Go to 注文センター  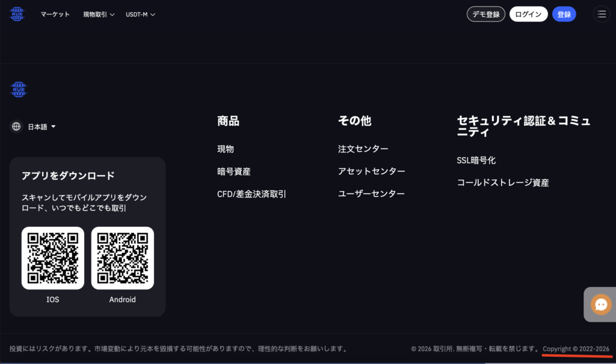point(363,149)
